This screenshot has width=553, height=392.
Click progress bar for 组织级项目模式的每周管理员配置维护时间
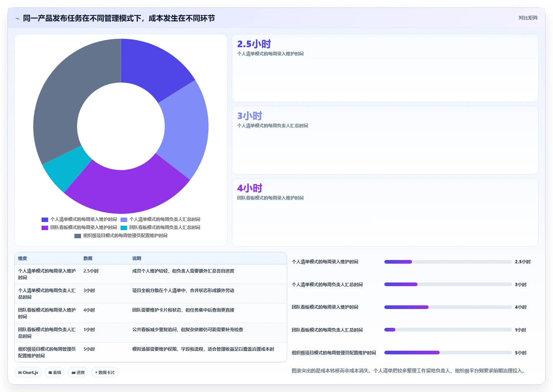click(x=448, y=353)
